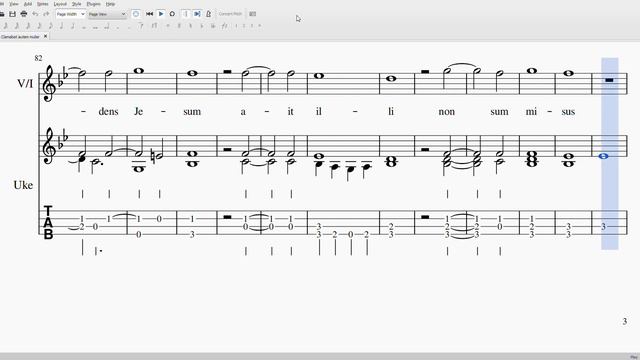
Task: Apply flat accidental
Action: pos(202,26)
